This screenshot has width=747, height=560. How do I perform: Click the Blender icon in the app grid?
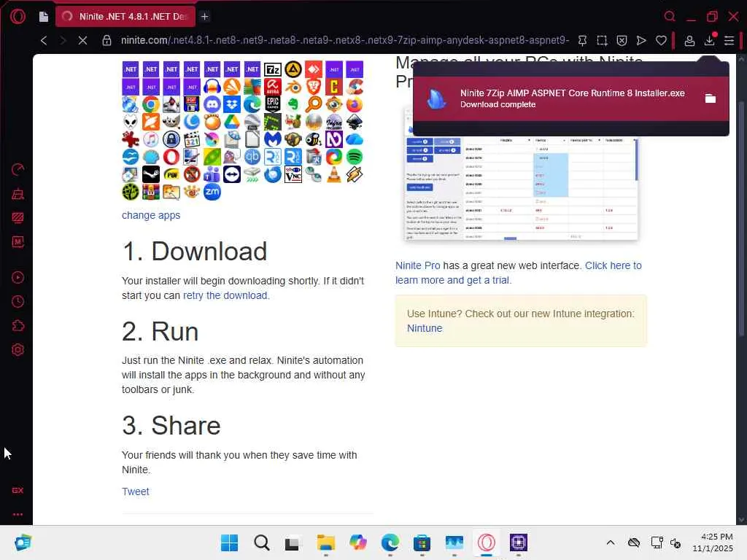[293, 87]
